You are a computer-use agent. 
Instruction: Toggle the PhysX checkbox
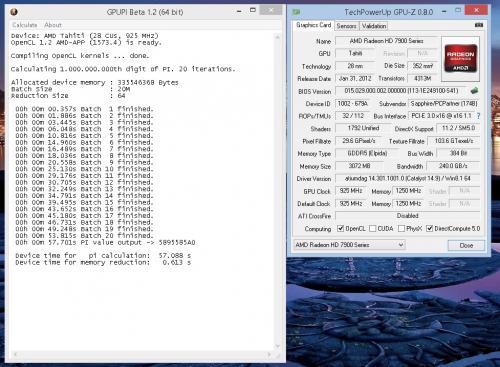point(401,228)
